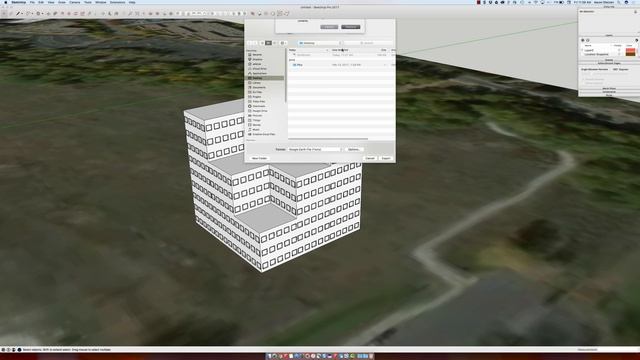Image resolution: width=640 pixels, height=360 pixels.
Task: Open the Extensions menu
Action: pyautogui.click(x=118, y=2)
